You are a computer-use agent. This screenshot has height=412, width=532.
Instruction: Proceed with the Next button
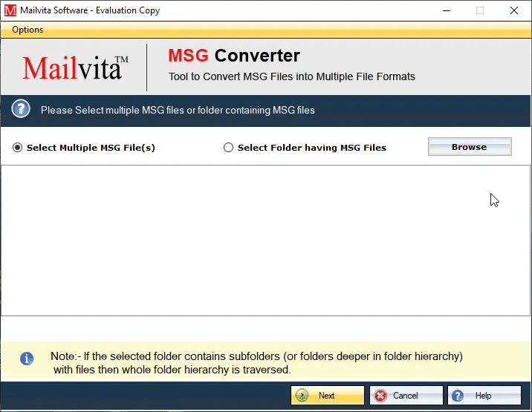click(x=328, y=396)
